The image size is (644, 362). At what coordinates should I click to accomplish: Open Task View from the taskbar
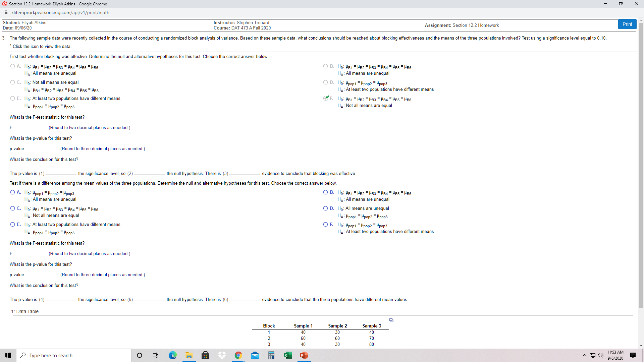[155, 355]
